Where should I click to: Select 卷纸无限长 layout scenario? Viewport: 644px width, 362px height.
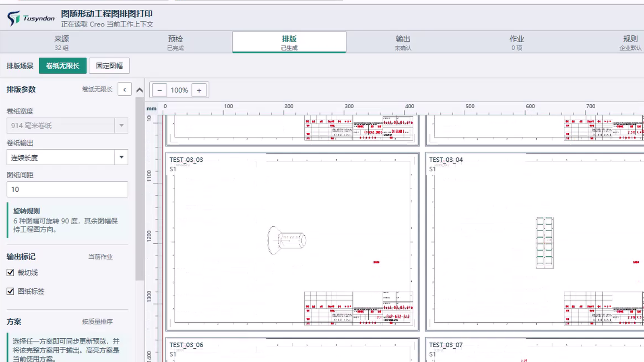[63, 66]
